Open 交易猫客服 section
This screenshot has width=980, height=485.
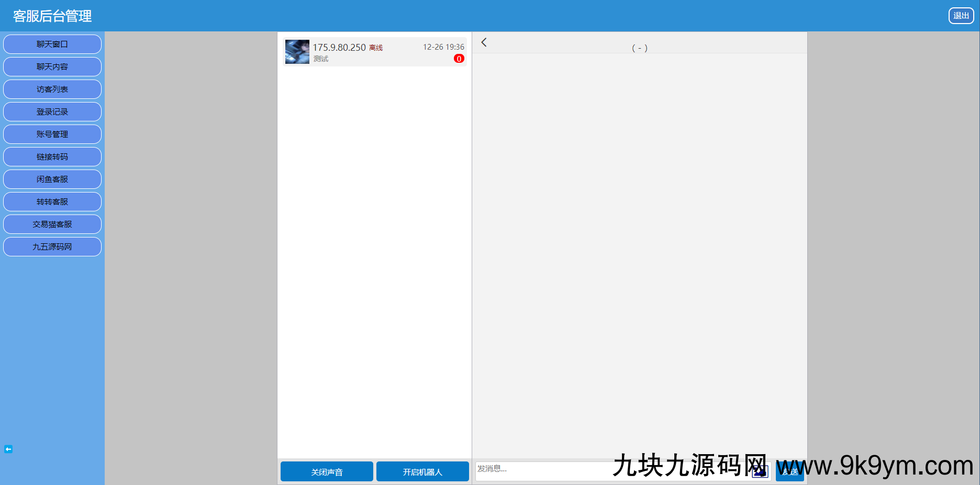[52, 224]
